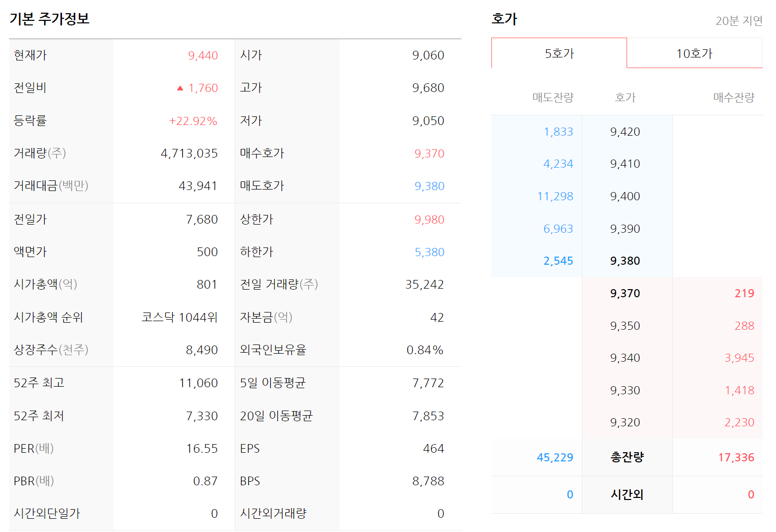
Task: Click the 총잔량 row label
Action: click(627, 457)
